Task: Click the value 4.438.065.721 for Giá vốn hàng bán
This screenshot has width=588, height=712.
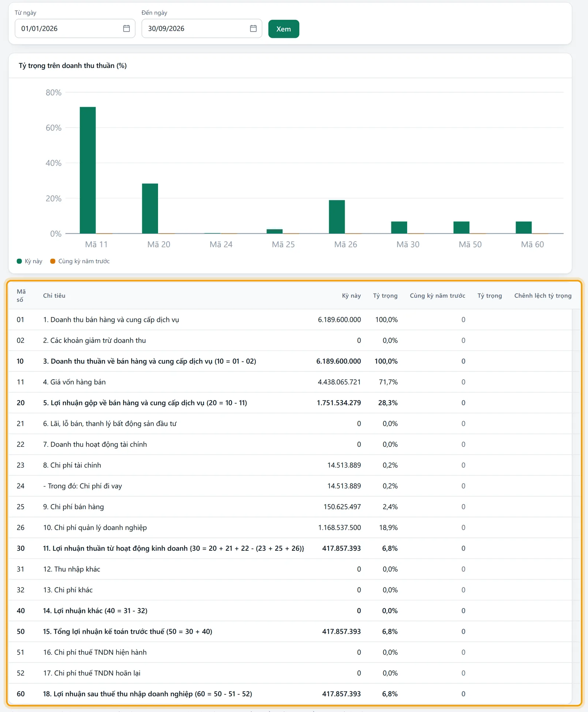Action: point(339,382)
